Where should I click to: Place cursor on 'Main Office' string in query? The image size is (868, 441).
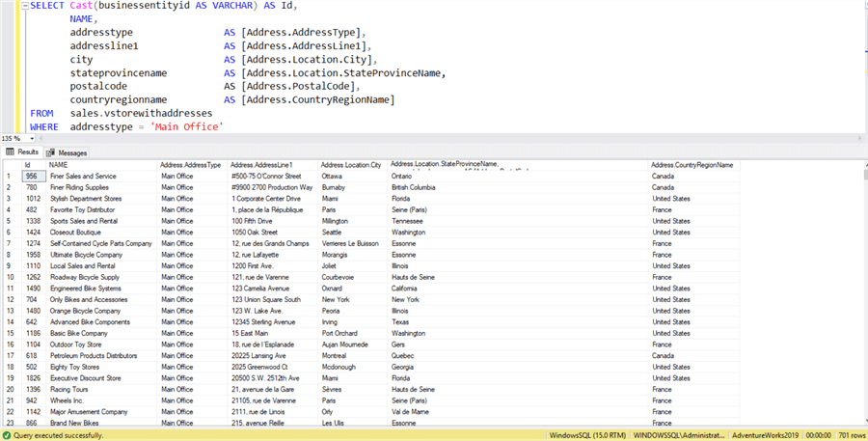[186, 126]
